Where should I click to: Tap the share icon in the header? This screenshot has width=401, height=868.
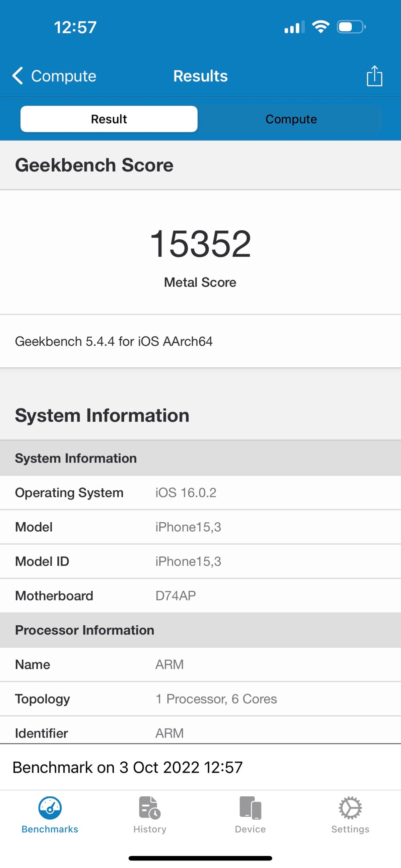click(x=374, y=76)
